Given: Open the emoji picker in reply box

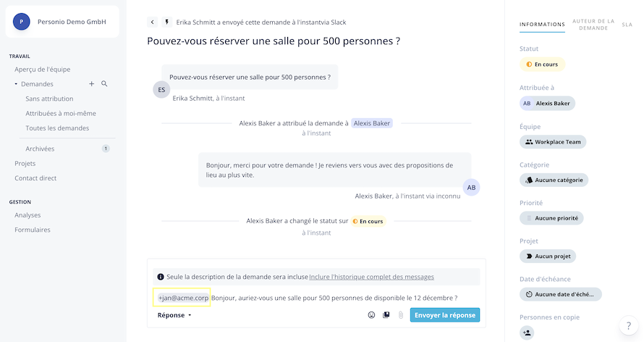Looking at the screenshot, I should (371, 315).
